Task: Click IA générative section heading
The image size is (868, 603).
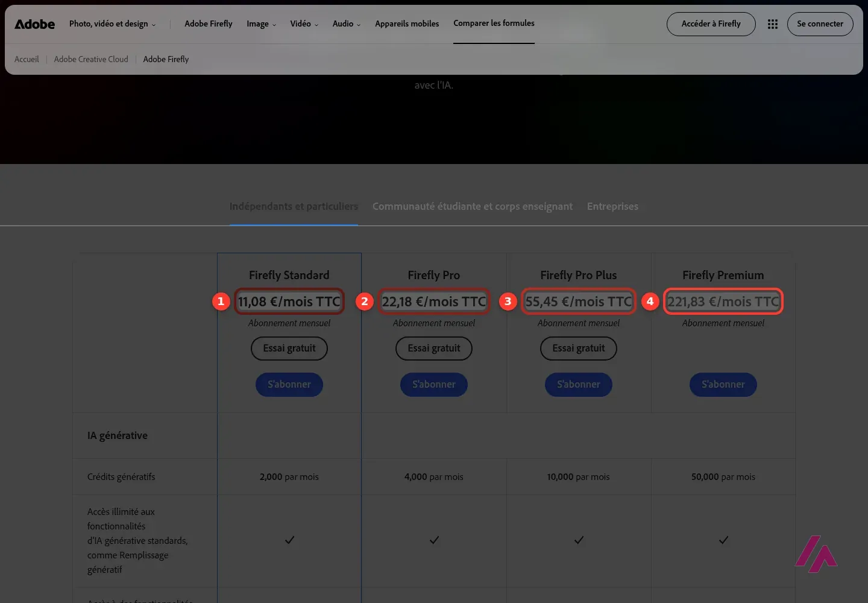Action: pos(118,435)
